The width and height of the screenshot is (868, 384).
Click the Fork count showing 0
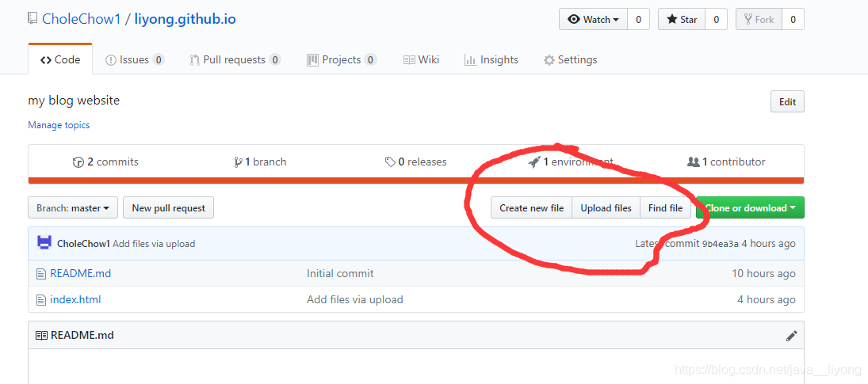click(x=793, y=19)
